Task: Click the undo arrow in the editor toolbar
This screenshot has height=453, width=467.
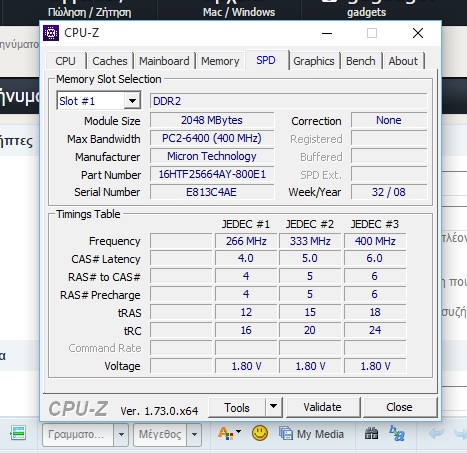Action: click(x=436, y=434)
